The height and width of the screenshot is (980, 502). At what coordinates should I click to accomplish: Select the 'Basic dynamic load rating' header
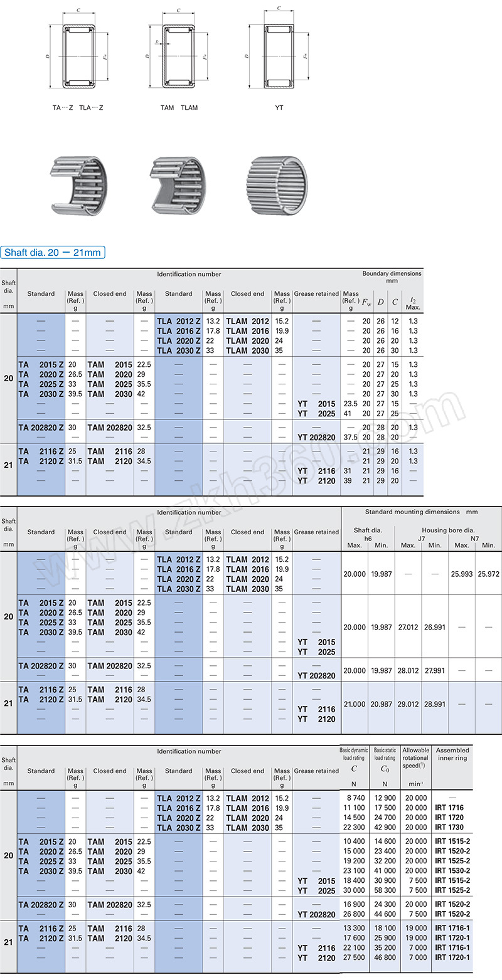click(354, 754)
